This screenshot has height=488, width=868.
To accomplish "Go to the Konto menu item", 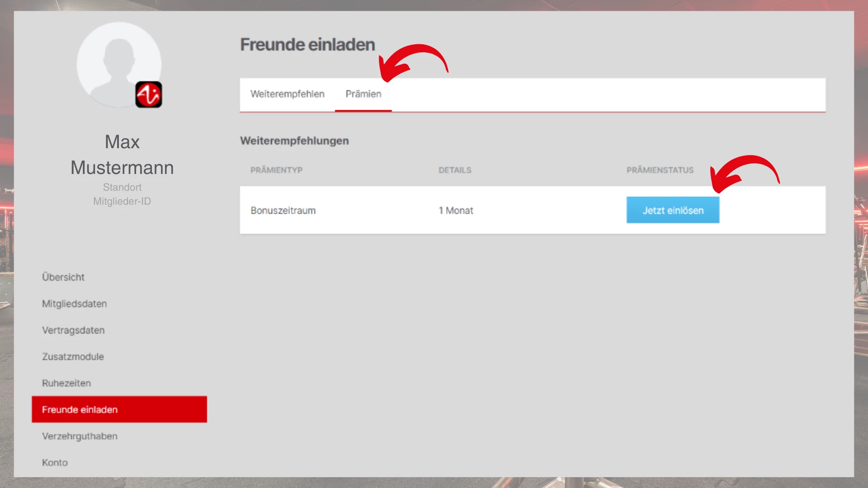I will [55, 463].
